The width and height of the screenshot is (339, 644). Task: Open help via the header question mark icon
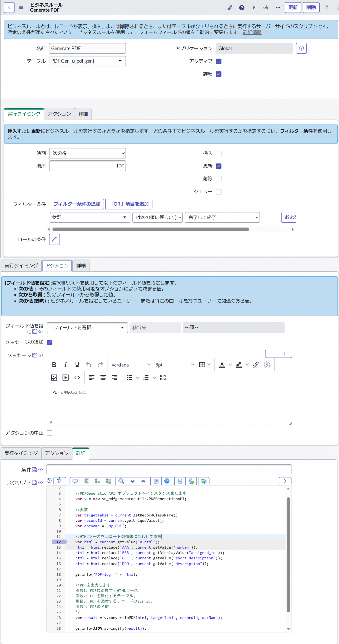coord(242,7)
